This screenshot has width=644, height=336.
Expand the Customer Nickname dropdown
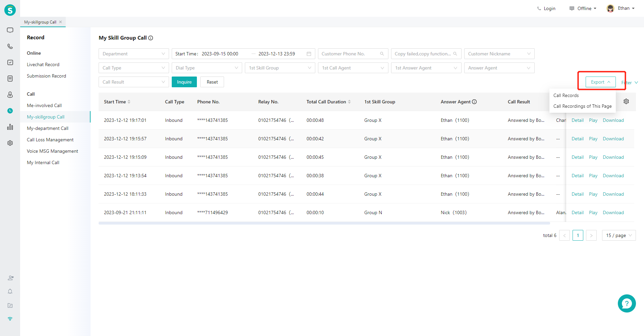[499, 54]
